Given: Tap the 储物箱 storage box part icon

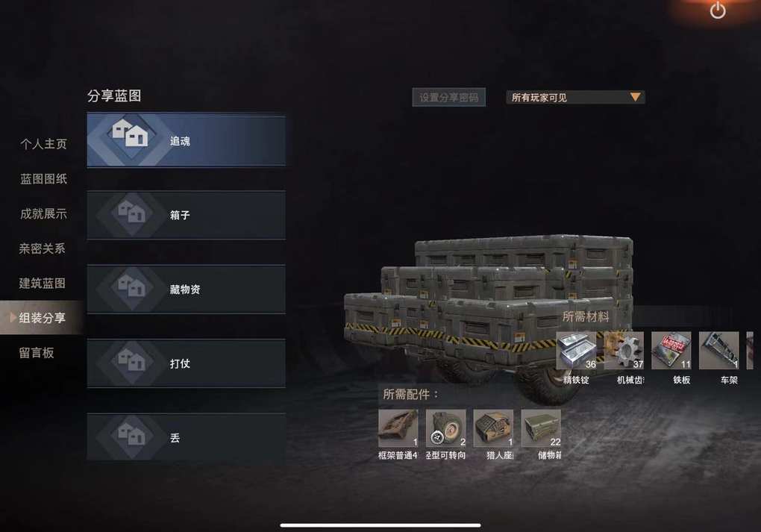Looking at the screenshot, I should [541, 428].
